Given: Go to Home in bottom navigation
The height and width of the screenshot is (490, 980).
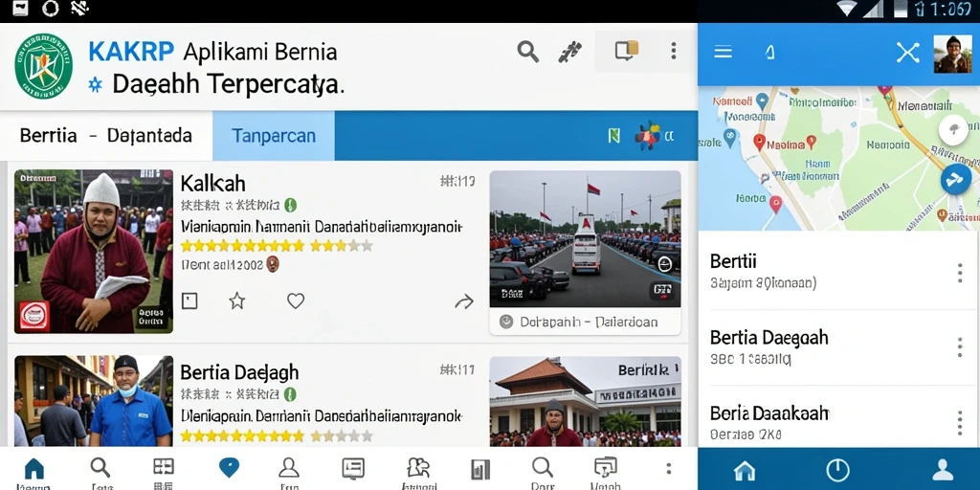Looking at the screenshot, I should point(33,469).
